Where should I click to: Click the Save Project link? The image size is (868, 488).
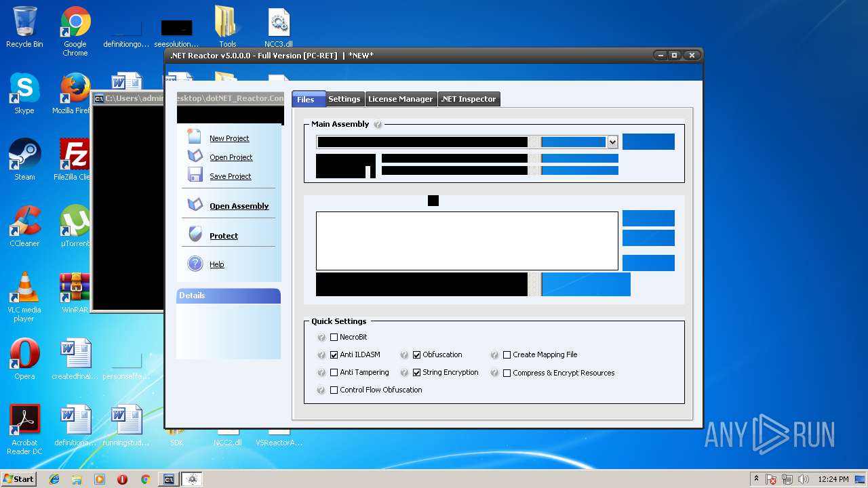[x=231, y=176]
